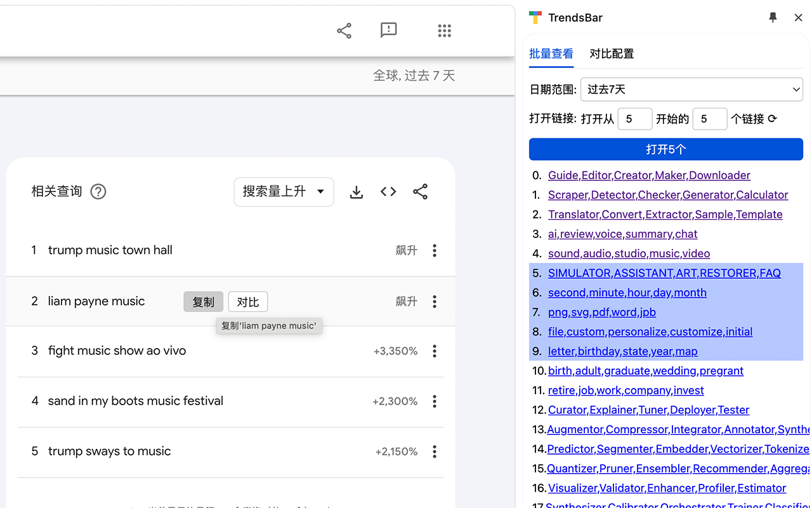
Task: Open link 13 starting with Augmentor,Compressor
Action: coord(678,430)
